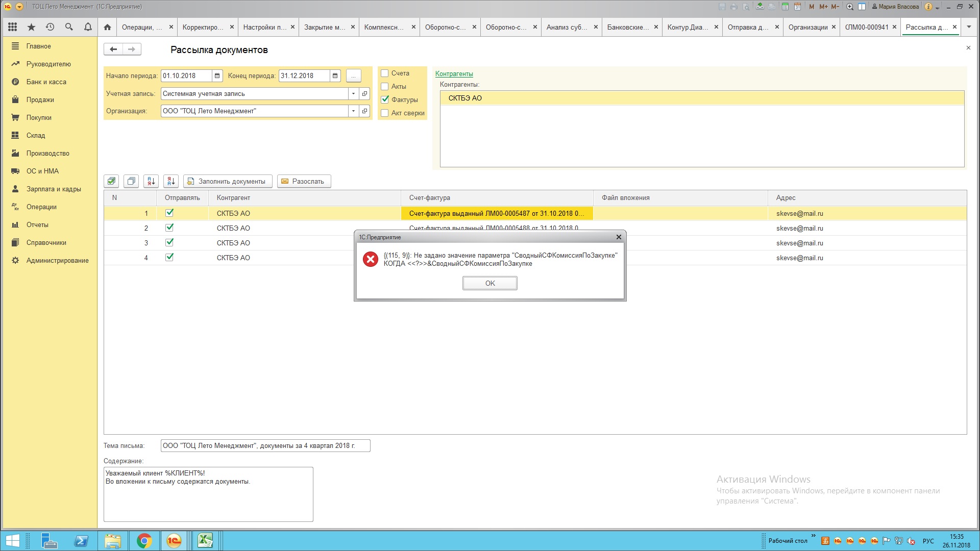Viewport: 980px width, 551px height.
Task: Toggle Отправлять checkbox in row 2
Action: coord(169,228)
